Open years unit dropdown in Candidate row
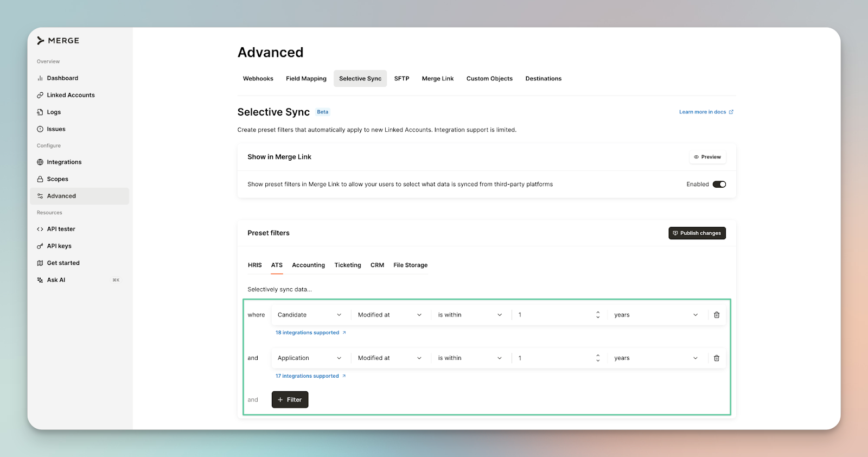 656,315
